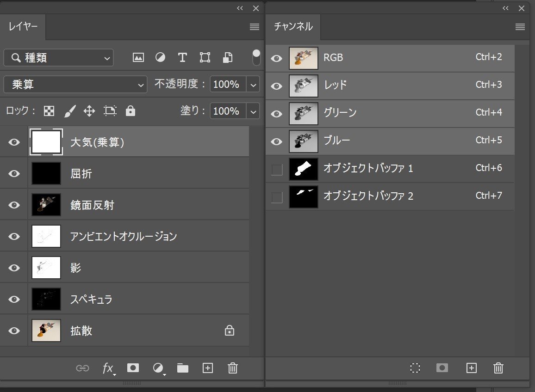Open the 不透明度 opacity dropdown
Viewport: 535px width, 392px height.
[253, 85]
